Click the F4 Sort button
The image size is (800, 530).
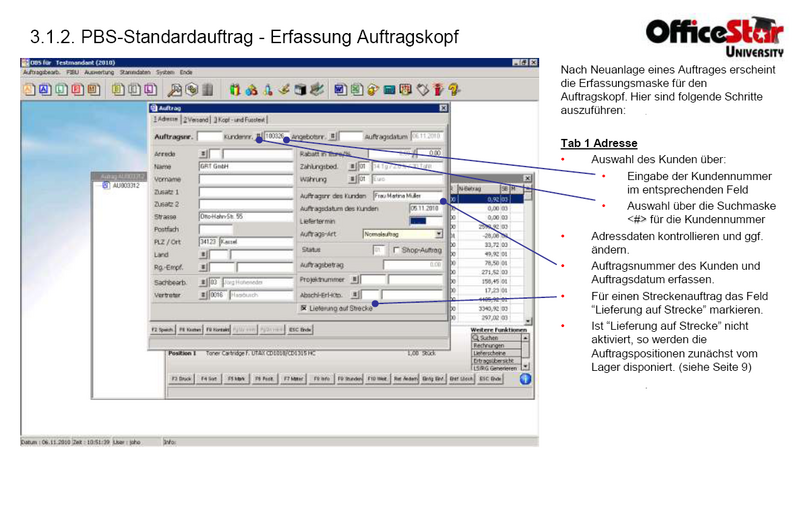tap(209, 379)
